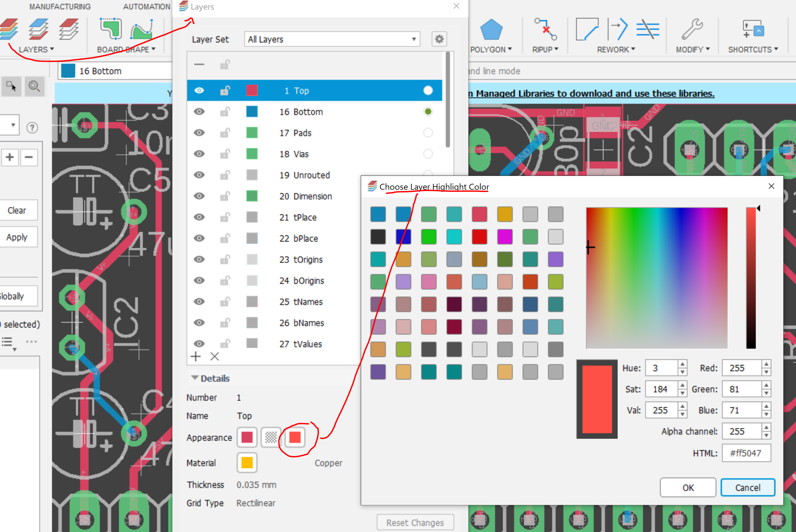Screen dimensions: 796x532
Task: Collapse the Details section
Action: click(x=195, y=378)
